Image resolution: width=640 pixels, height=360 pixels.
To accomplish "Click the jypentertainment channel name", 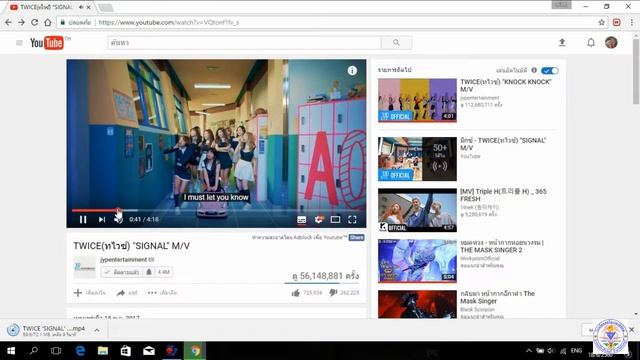I will [124, 260].
